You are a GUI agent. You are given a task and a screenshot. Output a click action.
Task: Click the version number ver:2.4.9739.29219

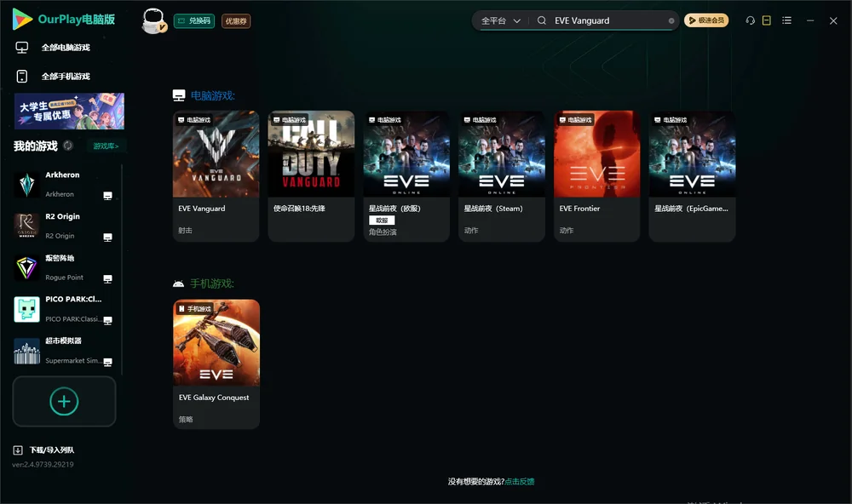[43, 464]
